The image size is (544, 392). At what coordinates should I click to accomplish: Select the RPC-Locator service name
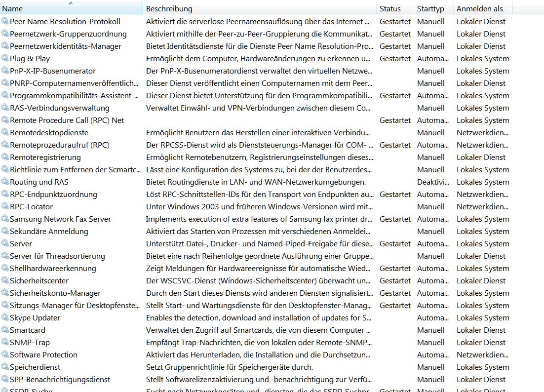point(31,206)
